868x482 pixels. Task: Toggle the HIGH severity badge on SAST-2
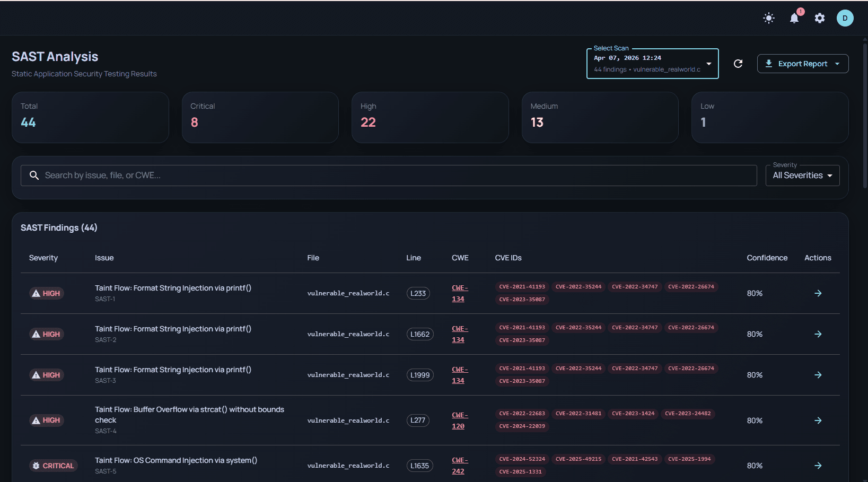[x=47, y=334]
